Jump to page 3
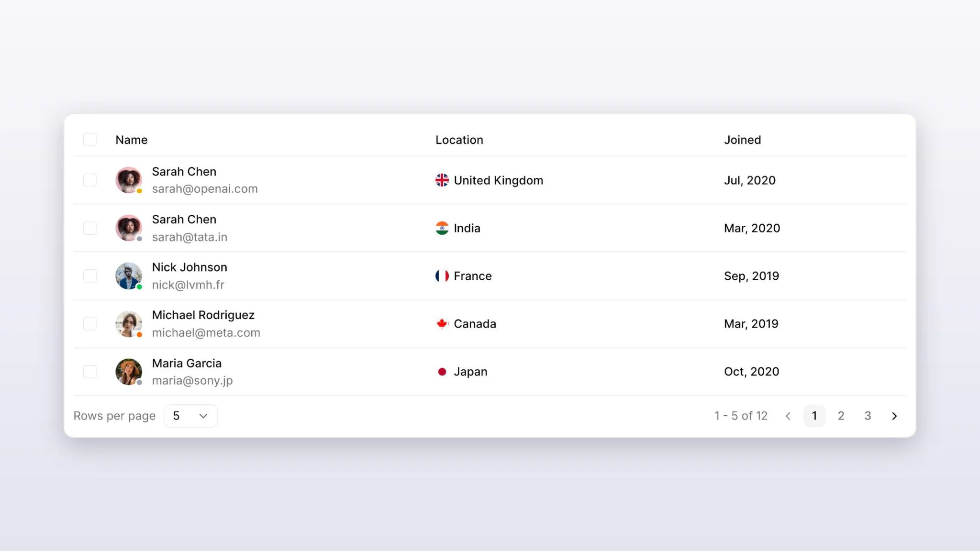The height and width of the screenshot is (551, 980). pyautogui.click(x=868, y=416)
